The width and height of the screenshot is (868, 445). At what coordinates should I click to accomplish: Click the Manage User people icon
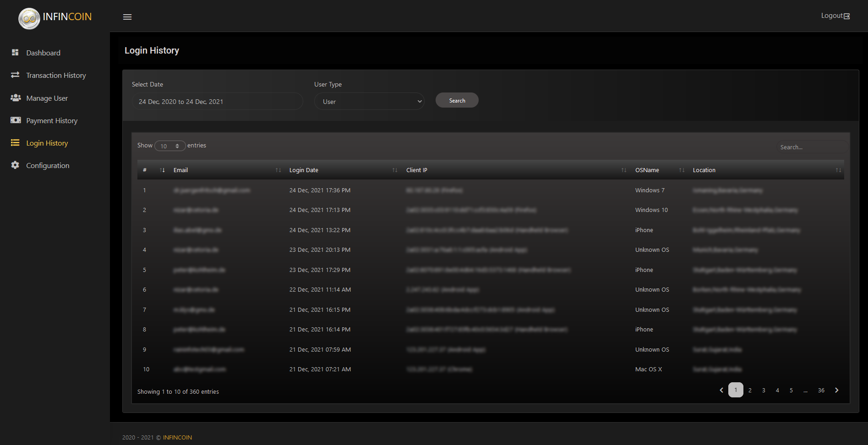[16, 98]
